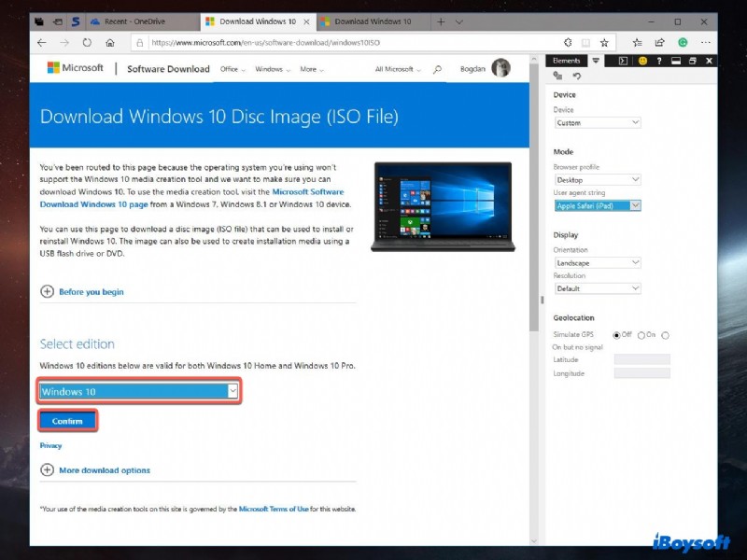
Task: Click the undock DevTools icon
Action: [693, 60]
